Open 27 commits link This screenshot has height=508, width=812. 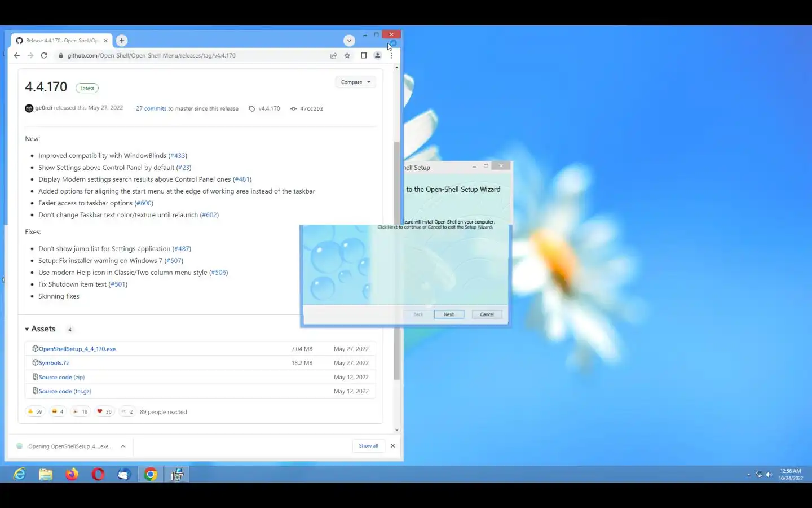coord(151,108)
